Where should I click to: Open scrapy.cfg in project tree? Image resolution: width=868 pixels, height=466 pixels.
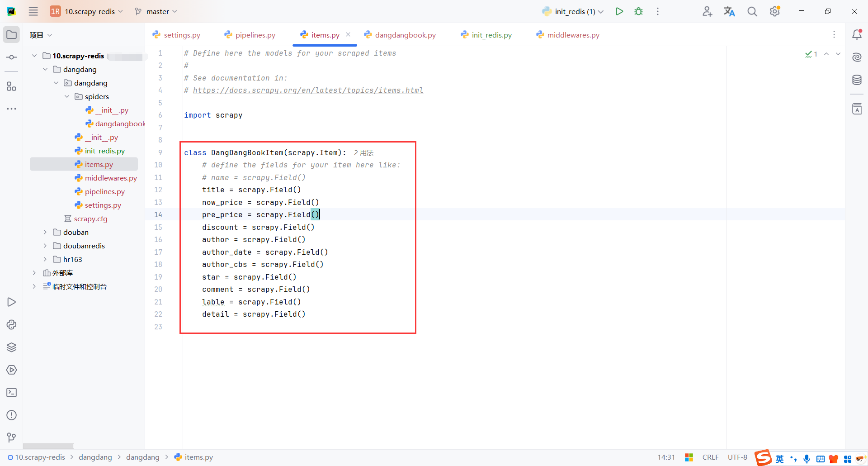86,219
